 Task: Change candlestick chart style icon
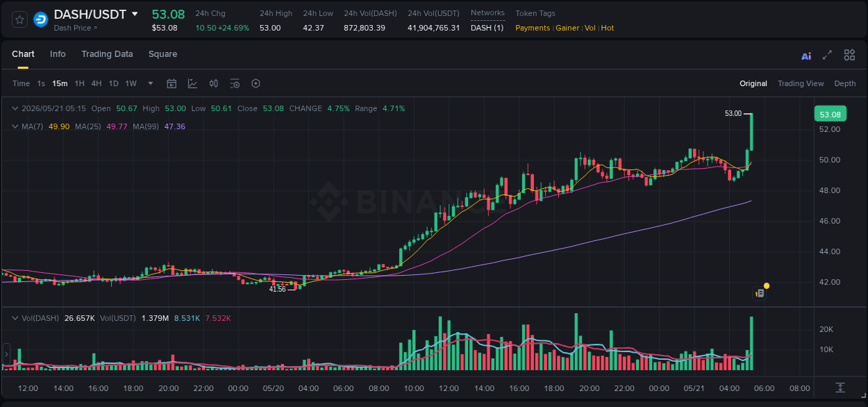click(x=214, y=83)
